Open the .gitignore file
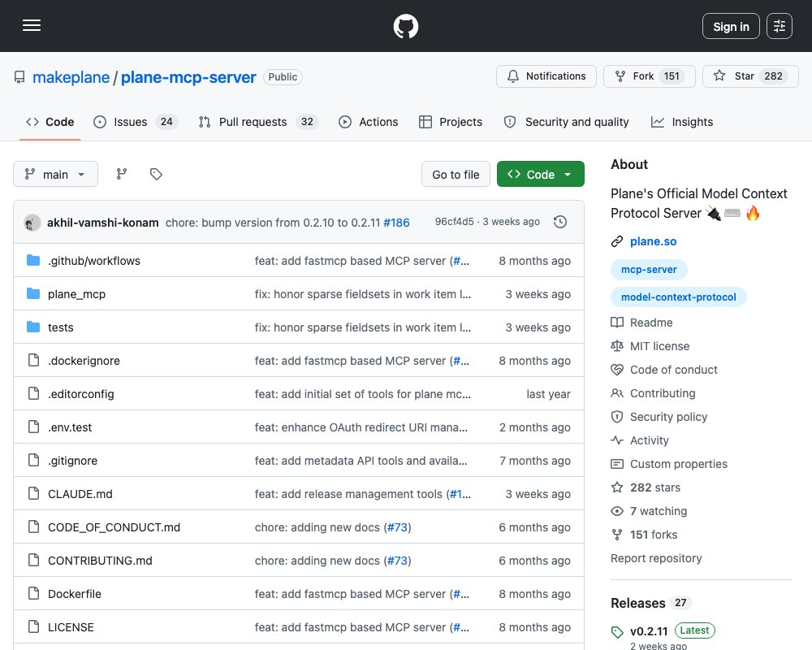The width and height of the screenshot is (812, 650). coord(72,461)
